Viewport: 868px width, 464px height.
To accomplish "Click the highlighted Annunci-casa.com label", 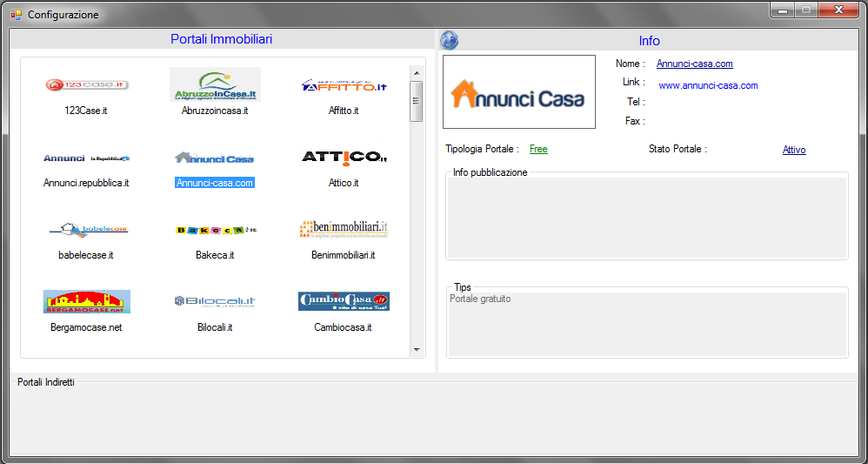I will [x=215, y=183].
